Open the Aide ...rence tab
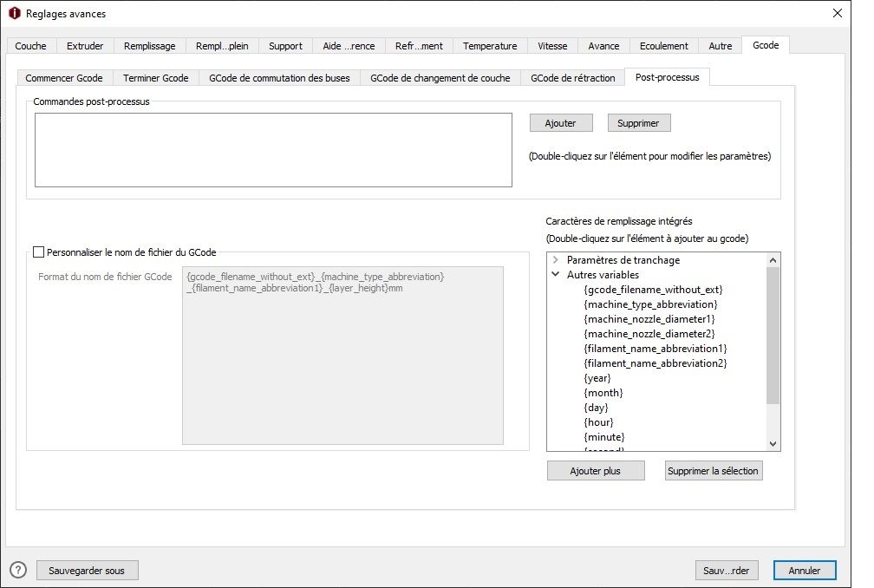874x588 pixels. point(349,46)
